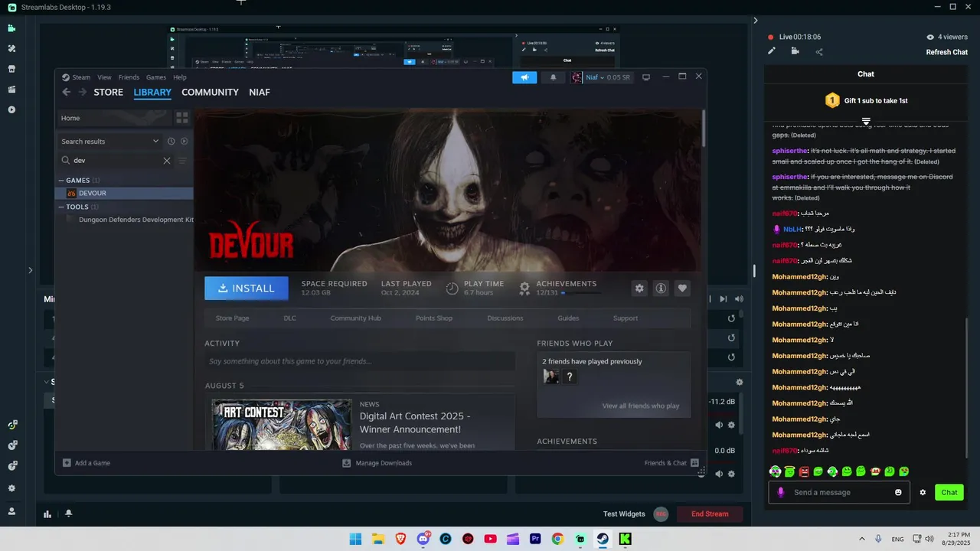Mute the 0.0 dB audio source
This screenshot has width=980, height=551.
pos(719,474)
